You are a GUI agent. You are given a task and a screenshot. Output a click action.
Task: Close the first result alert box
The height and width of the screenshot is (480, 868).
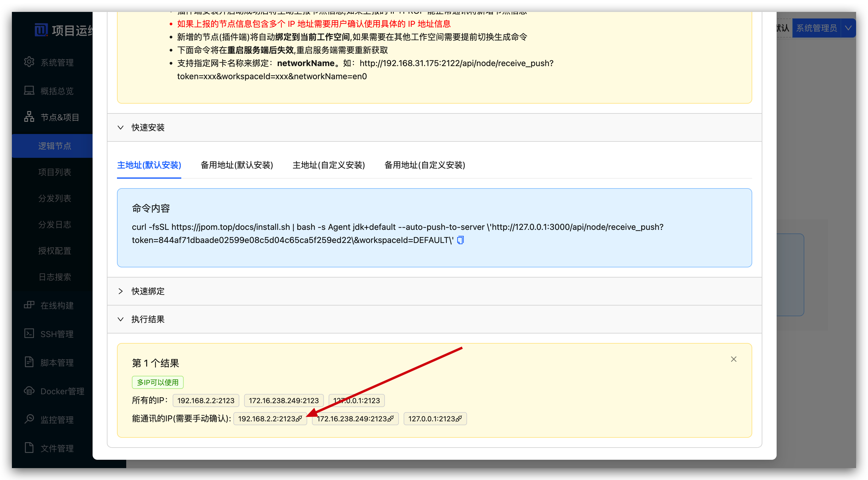733,359
